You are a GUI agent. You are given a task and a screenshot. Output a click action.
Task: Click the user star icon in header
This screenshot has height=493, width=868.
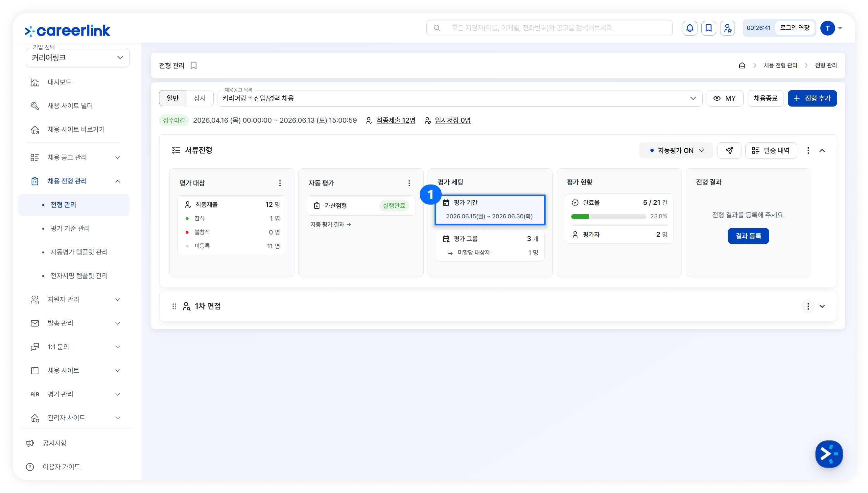tap(727, 28)
